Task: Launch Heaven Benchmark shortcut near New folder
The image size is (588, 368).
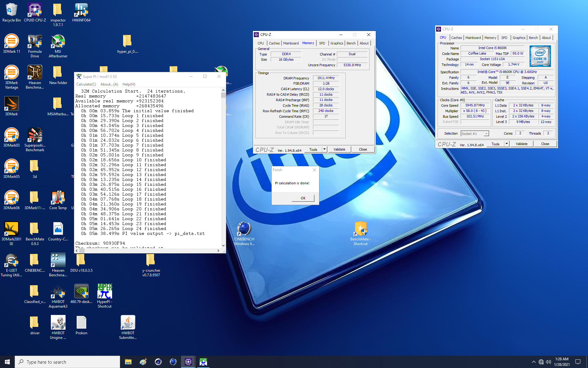Action: 35,77
